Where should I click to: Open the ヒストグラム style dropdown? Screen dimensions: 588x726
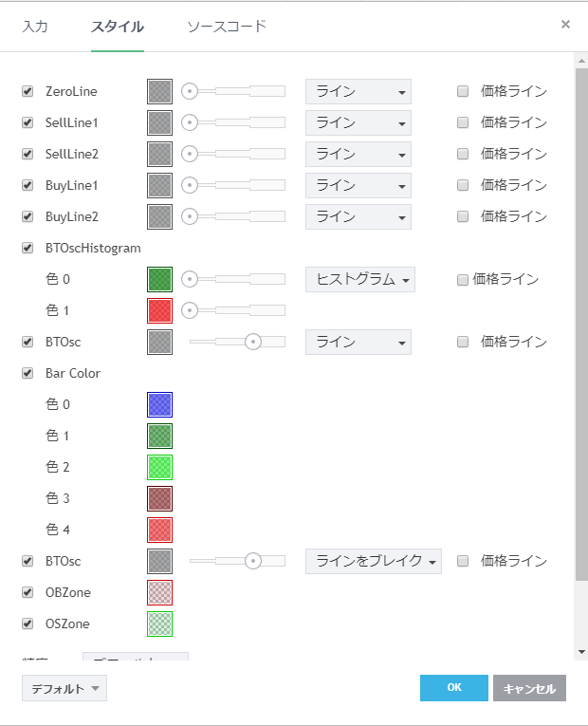click(x=359, y=279)
